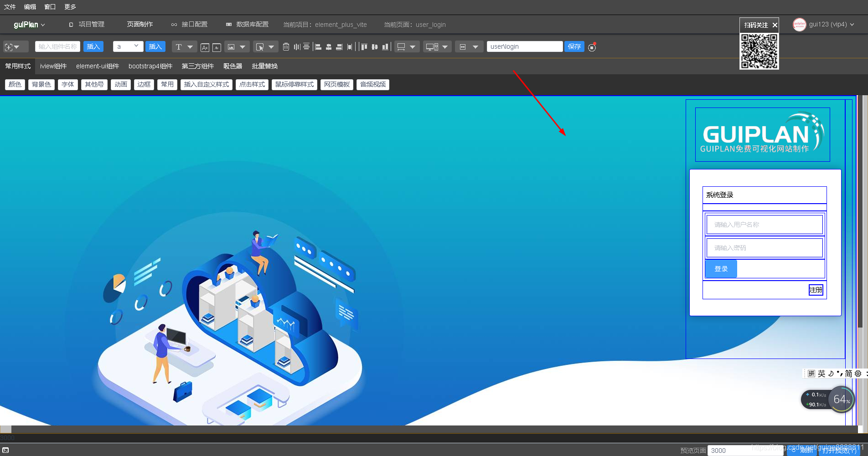Click the network speed 64% widget
This screenshot has height=456, width=868.
tap(827, 400)
